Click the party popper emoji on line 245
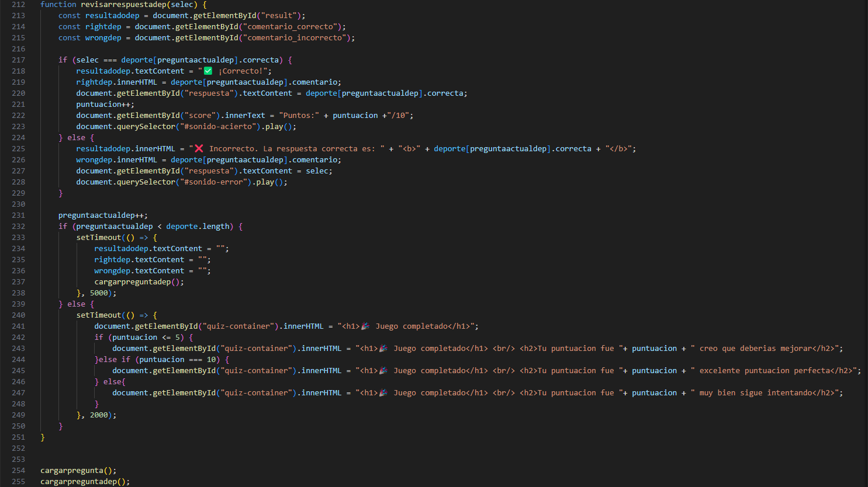Screen dimensions: 868x487 [383, 370]
